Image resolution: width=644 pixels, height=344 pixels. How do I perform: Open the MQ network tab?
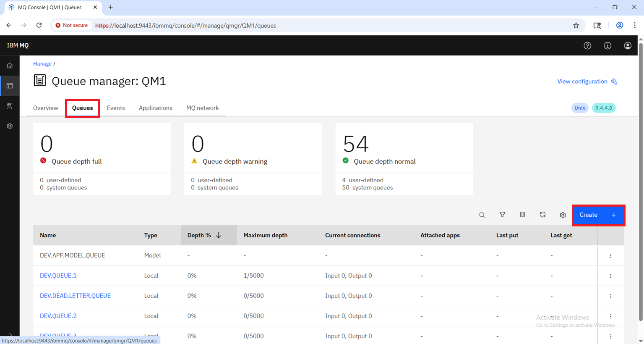pyautogui.click(x=203, y=108)
